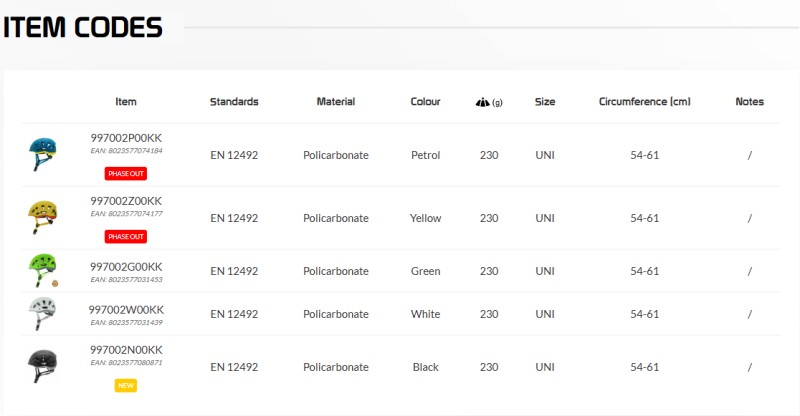Image resolution: width=800 pixels, height=416 pixels.
Task: Select item code 997002P00KK
Action: [x=126, y=138]
